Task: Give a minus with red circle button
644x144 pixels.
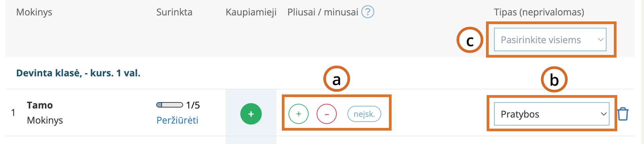Action: pyautogui.click(x=326, y=114)
